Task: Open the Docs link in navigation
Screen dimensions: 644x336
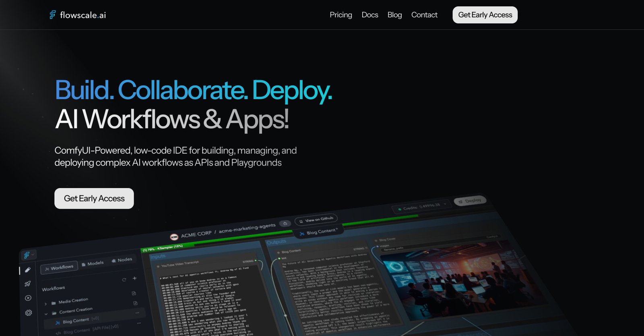Action: (370, 15)
